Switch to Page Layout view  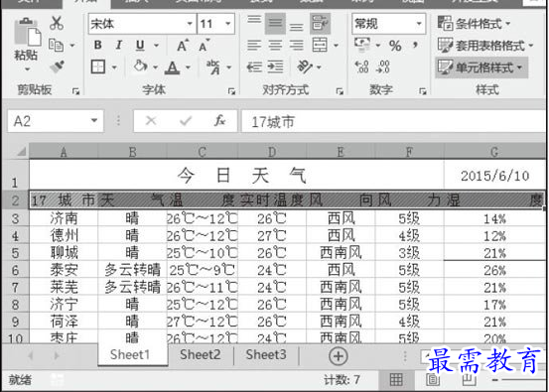point(433,380)
